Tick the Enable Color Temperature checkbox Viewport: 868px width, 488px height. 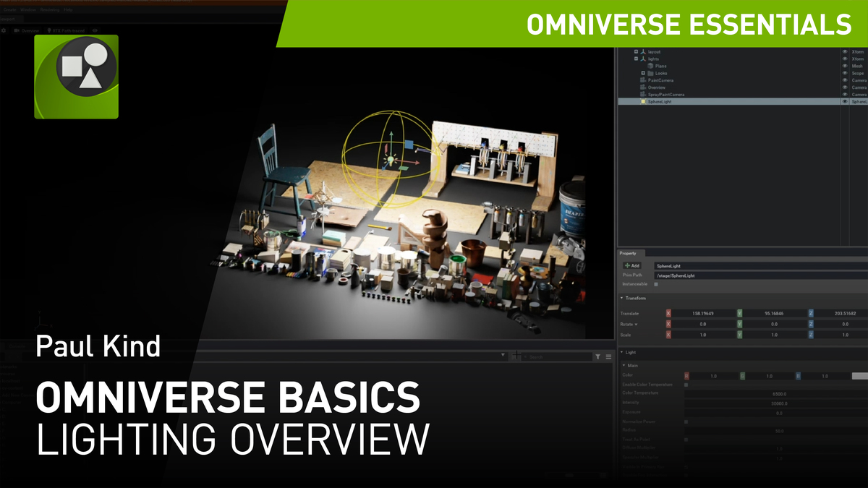[x=686, y=385]
